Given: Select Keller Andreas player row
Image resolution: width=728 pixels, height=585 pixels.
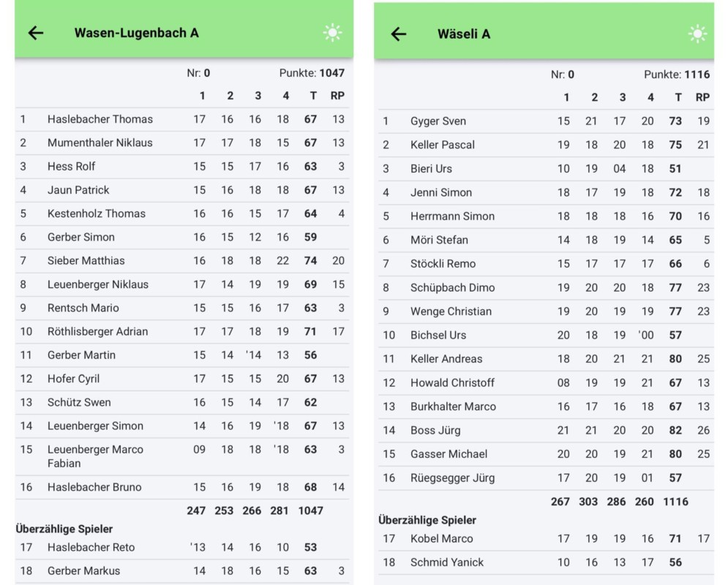Looking at the screenshot, I should 446,359.
